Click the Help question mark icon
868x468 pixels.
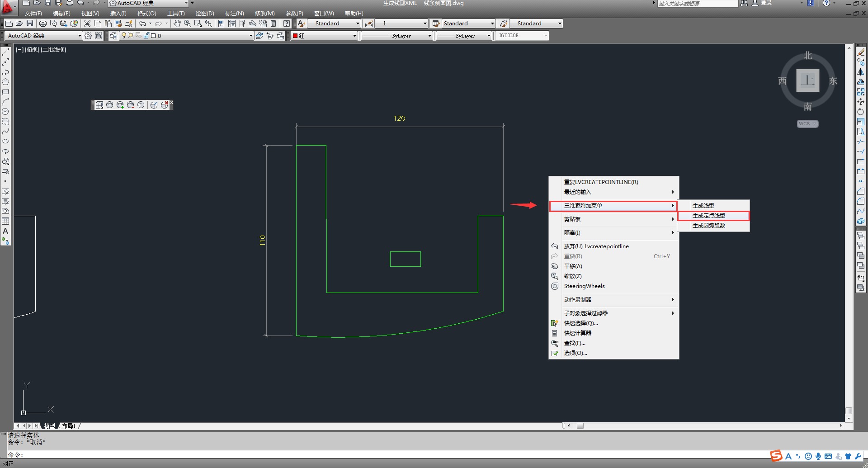coord(287,24)
